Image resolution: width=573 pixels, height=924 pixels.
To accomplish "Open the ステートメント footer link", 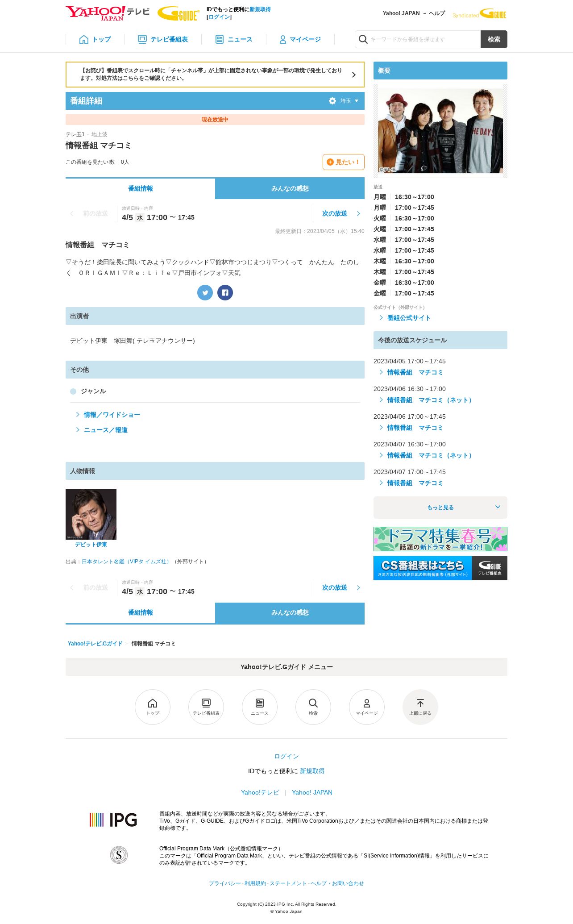I will pos(288,883).
